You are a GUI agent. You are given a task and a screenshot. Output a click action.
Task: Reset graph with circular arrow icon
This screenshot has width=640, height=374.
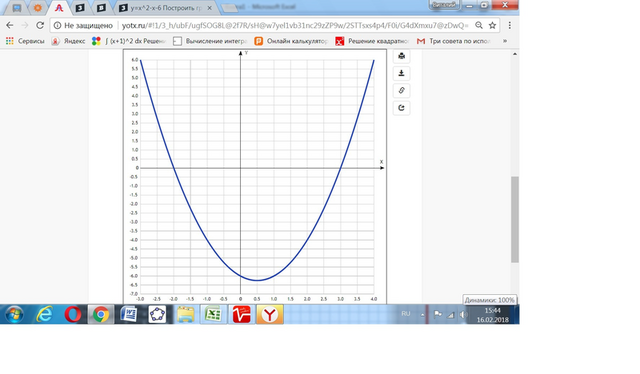tap(401, 108)
